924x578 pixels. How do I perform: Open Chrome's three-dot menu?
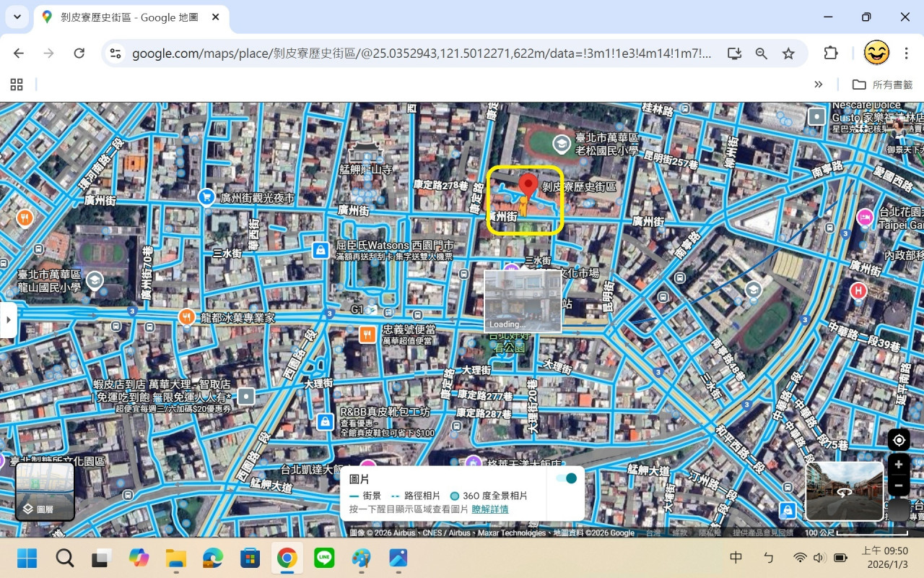(905, 53)
